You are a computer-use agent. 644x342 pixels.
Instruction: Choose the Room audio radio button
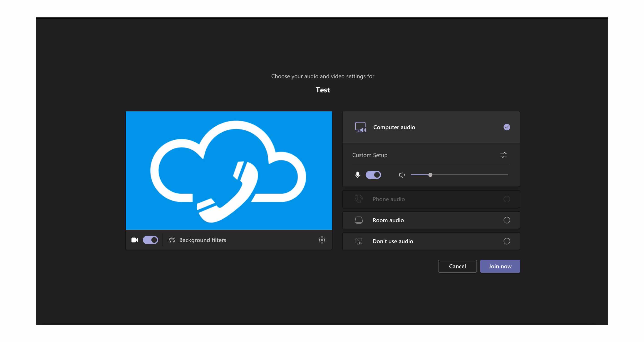tap(506, 220)
